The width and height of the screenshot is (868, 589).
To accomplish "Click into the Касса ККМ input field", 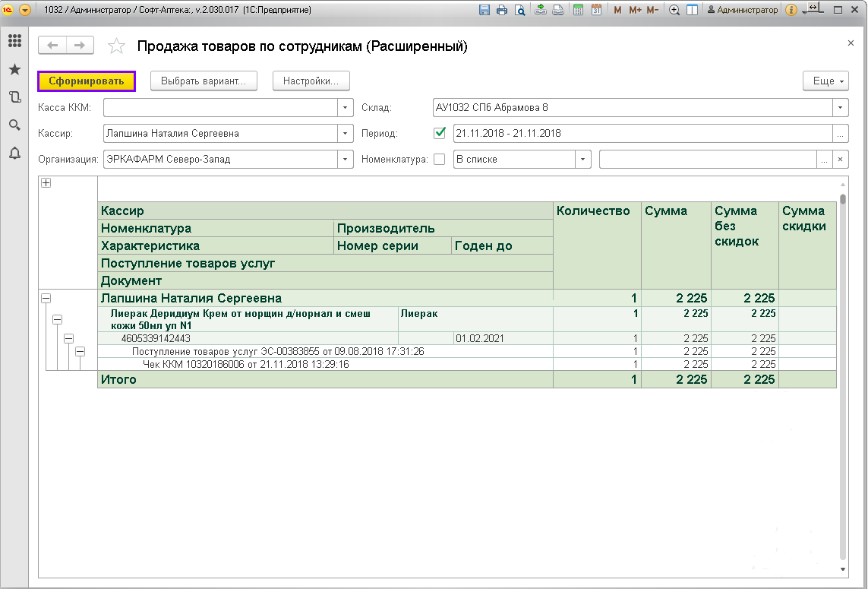I will (x=220, y=108).
